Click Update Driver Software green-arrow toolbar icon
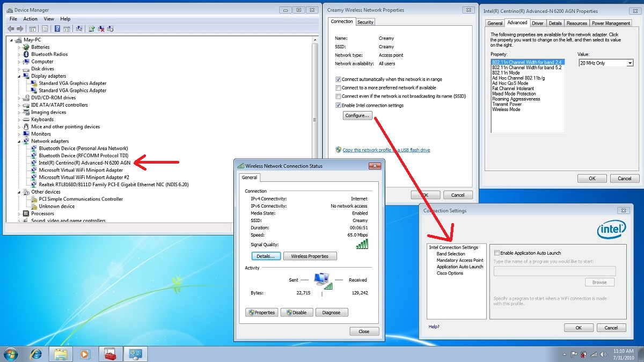 pyautogui.click(x=92, y=28)
